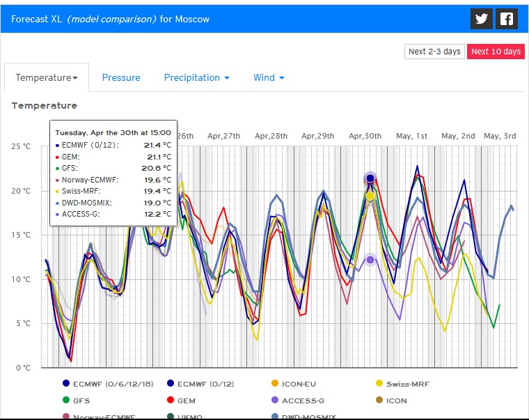
Task: Toggle the ACCESS-G legend series
Action: pos(298,400)
